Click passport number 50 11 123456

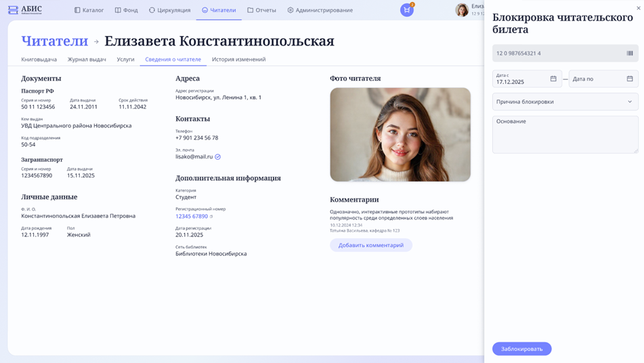pyautogui.click(x=38, y=107)
